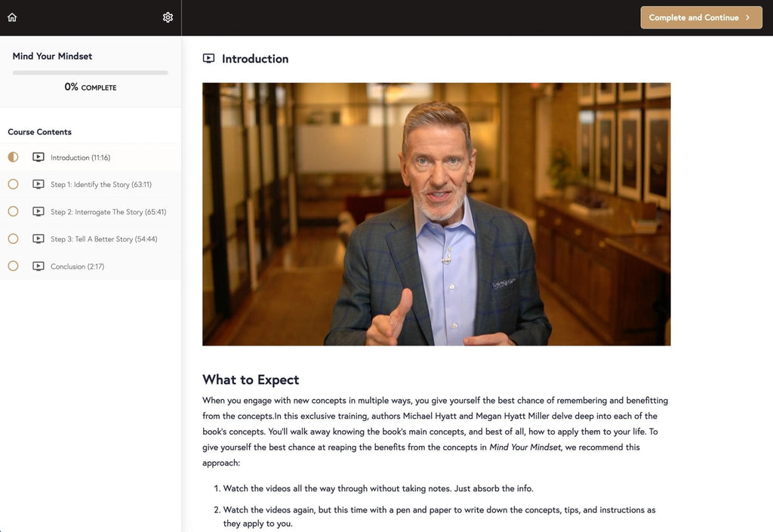
Task: Click video icon next to Step 1 lesson
Action: coord(38,185)
